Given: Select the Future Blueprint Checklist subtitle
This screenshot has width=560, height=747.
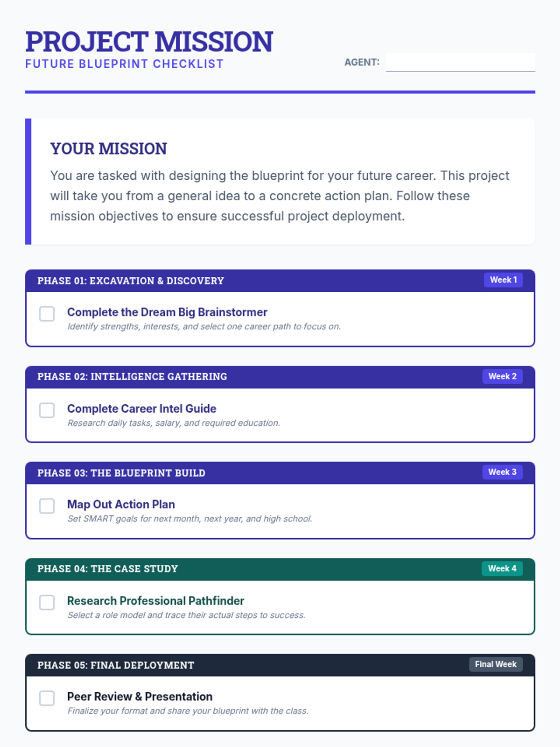Looking at the screenshot, I should pos(125,64).
